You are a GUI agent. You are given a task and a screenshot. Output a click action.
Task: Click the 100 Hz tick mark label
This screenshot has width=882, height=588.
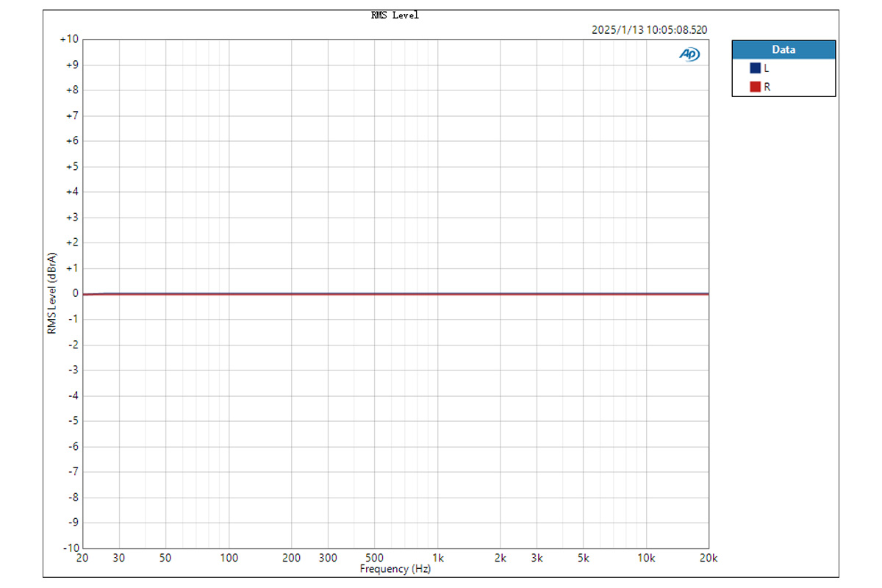coord(229,558)
